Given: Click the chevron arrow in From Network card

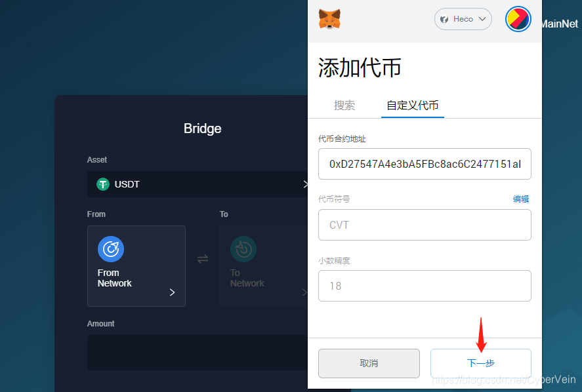Looking at the screenshot, I should tap(172, 292).
